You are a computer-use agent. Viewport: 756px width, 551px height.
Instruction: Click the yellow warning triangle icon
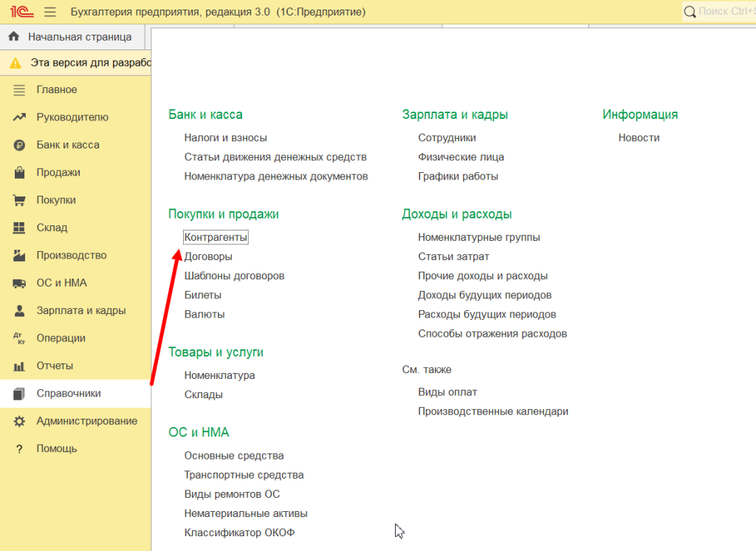pos(16,63)
